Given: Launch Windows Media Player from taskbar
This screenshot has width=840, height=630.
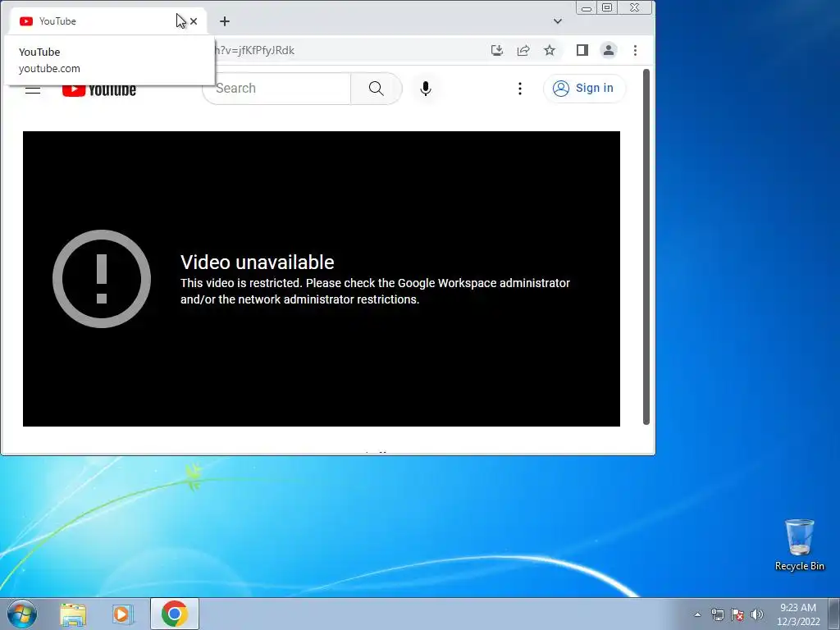Looking at the screenshot, I should [x=122, y=614].
